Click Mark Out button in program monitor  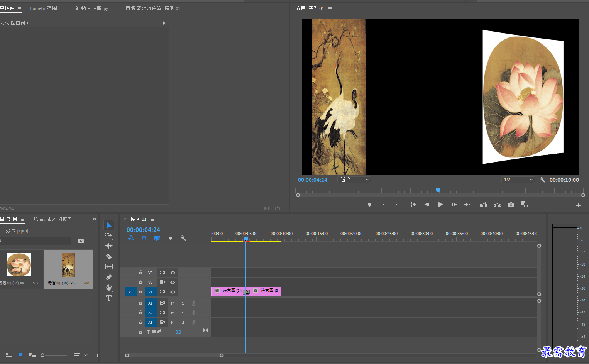[396, 205]
